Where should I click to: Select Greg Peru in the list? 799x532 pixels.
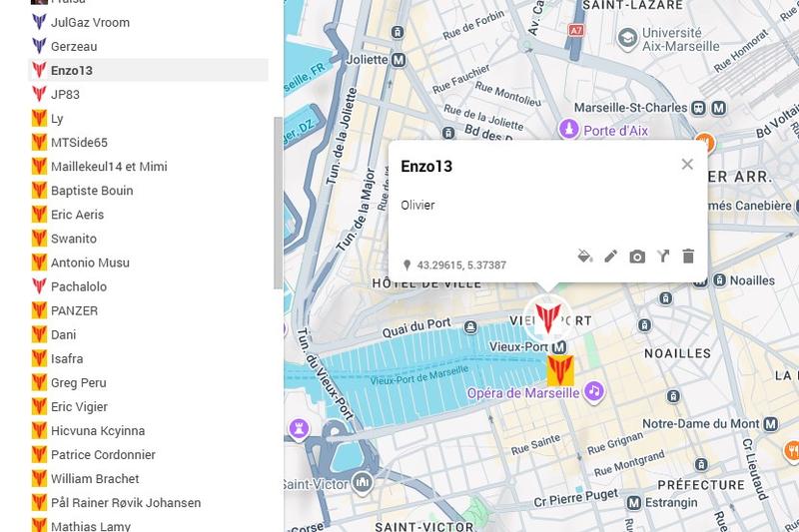coord(148,383)
